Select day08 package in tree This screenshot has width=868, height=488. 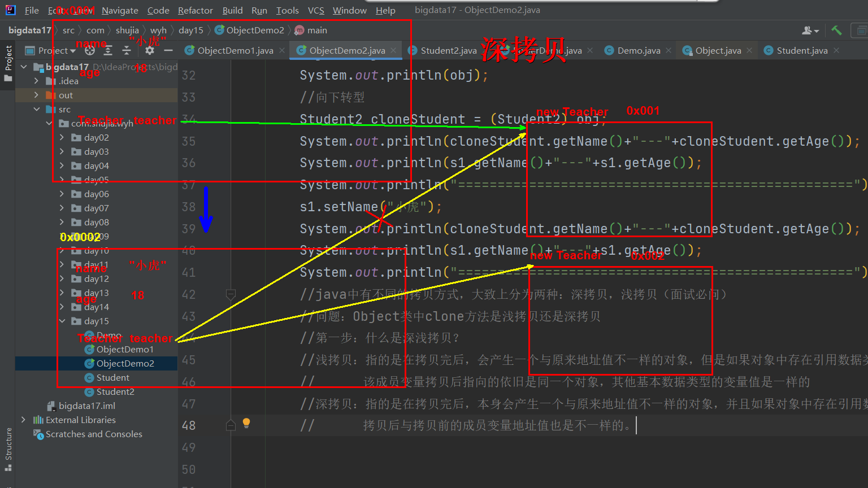click(97, 222)
